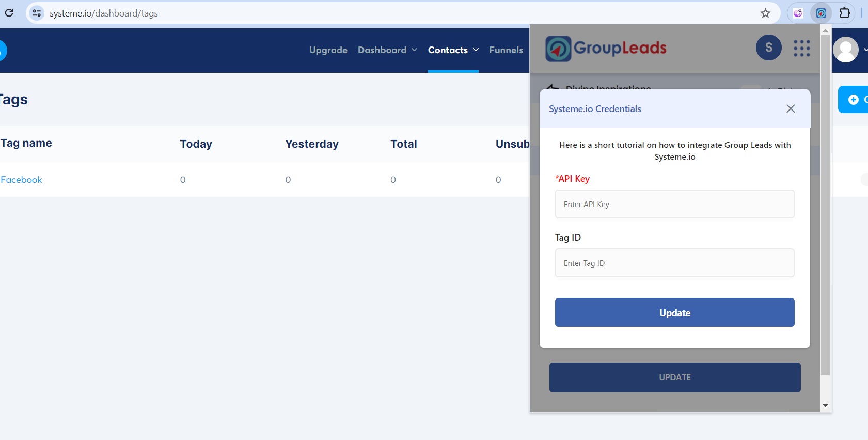
Task: Click the 'Tag name' column header
Action: pos(26,143)
